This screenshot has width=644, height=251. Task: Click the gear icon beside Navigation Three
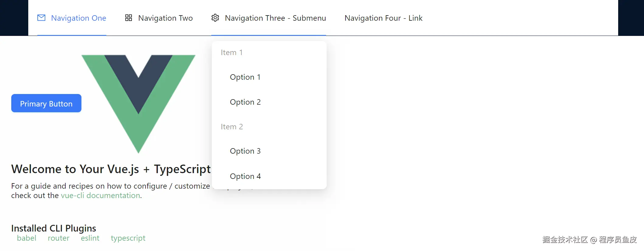pos(215,18)
